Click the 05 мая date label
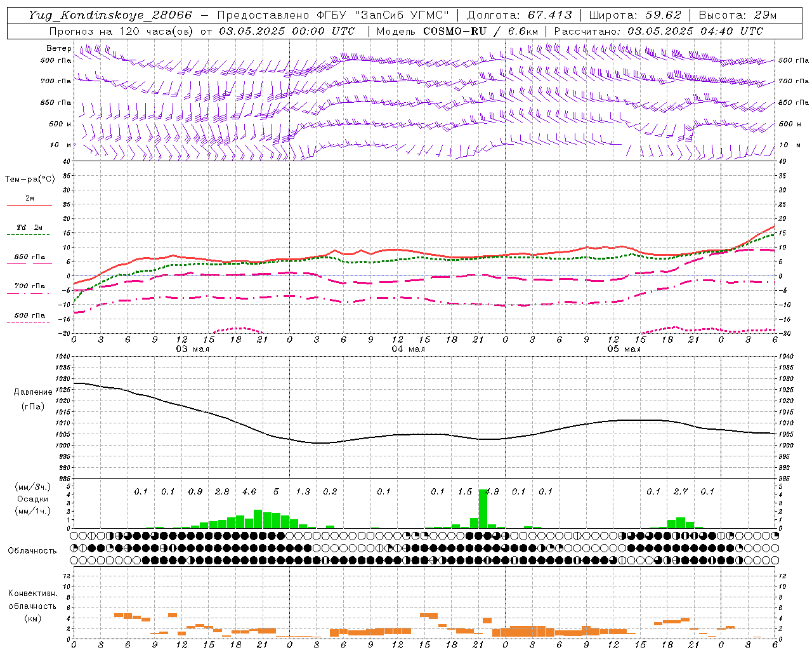 [624, 349]
